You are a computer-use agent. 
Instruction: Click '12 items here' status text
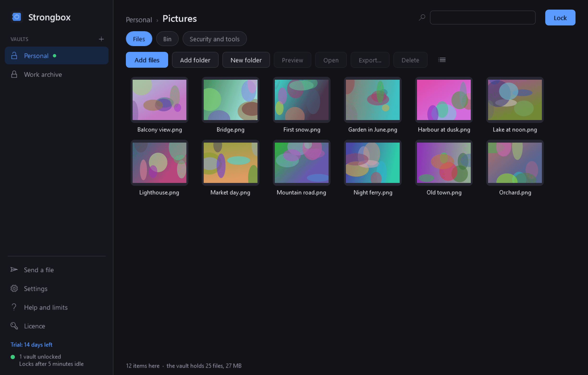point(143,366)
